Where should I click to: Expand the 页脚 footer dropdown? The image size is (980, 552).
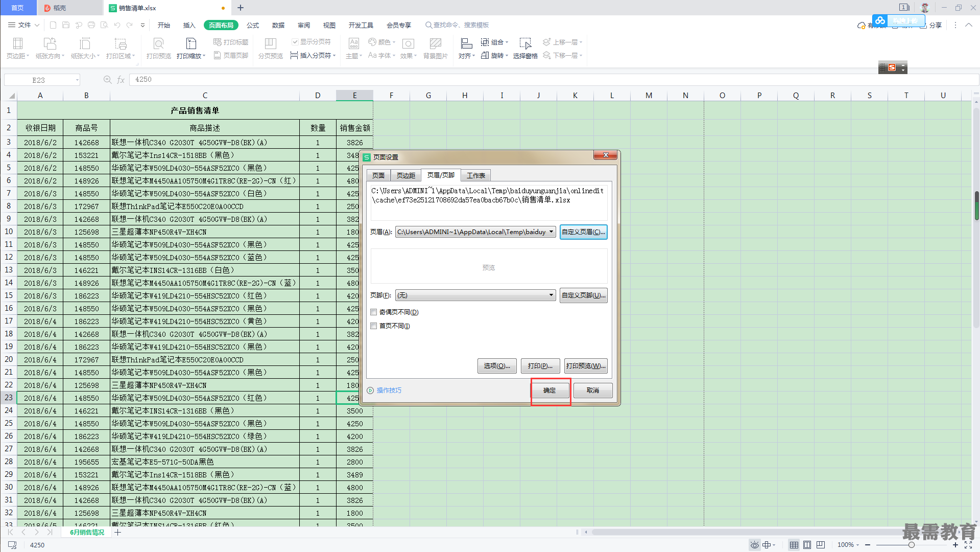(x=551, y=295)
